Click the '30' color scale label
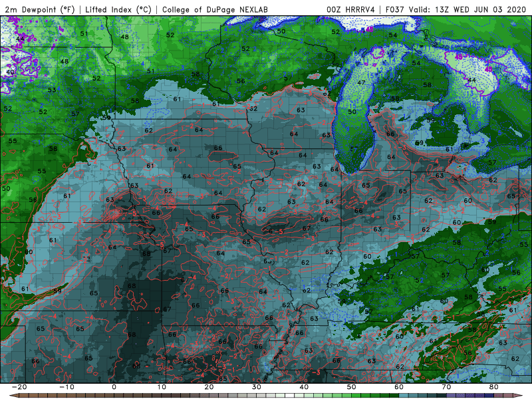Image resolution: width=532 pixels, height=399 pixels. 257,387
